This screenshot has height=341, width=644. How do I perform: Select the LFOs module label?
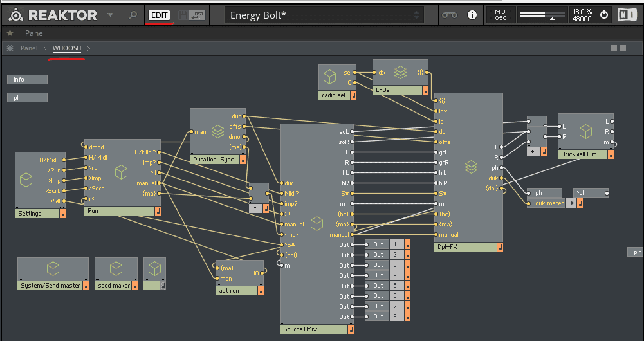(397, 89)
